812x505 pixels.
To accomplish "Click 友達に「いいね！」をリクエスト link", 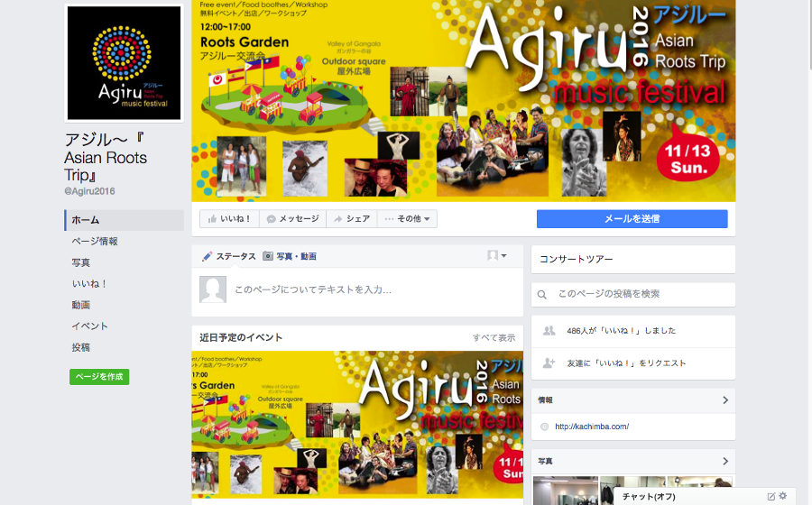I will coord(626,363).
